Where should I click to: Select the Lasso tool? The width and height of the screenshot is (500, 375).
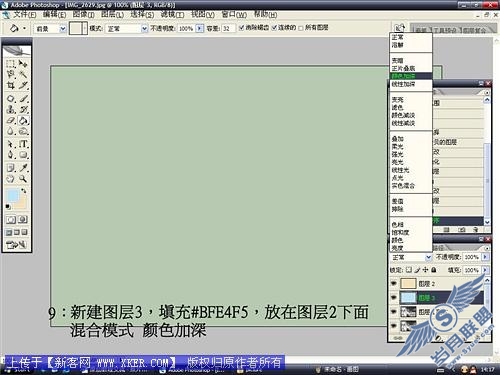pos(11,74)
